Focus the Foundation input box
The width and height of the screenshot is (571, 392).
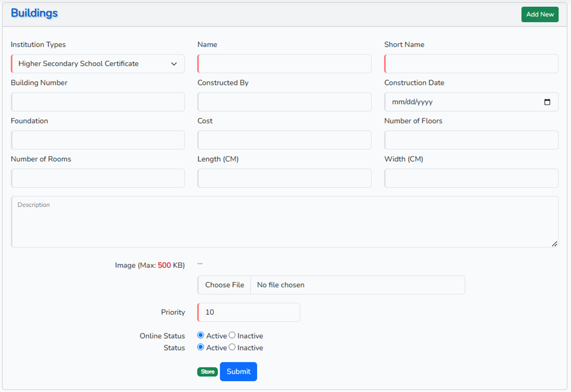[x=98, y=140]
